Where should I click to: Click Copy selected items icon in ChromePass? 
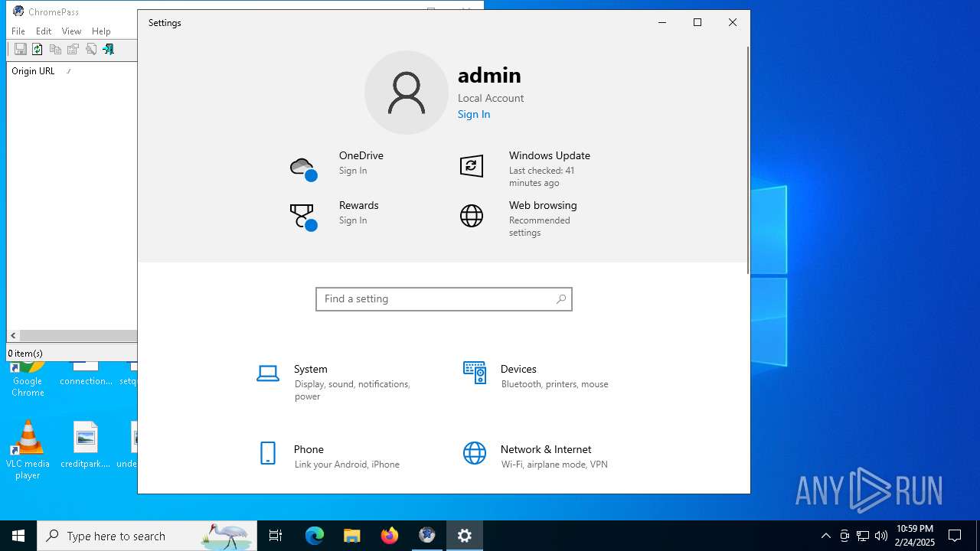[55, 49]
